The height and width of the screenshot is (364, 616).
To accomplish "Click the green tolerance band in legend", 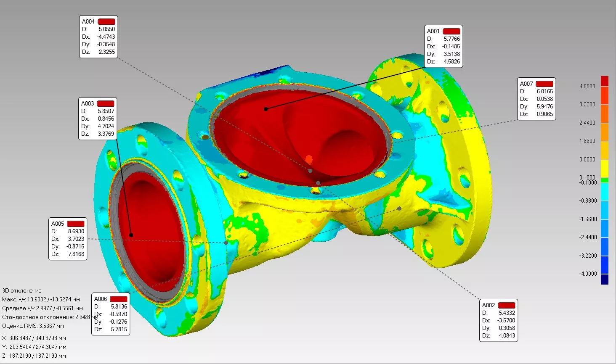I will [x=604, y=180].
